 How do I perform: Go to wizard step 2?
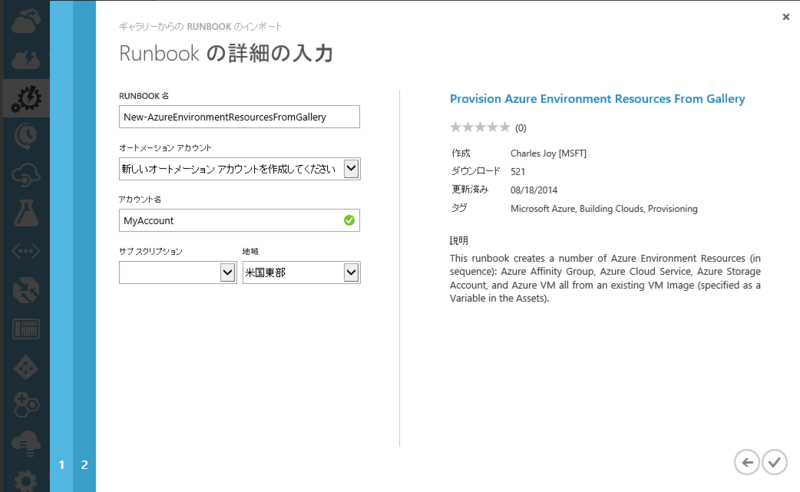pyautogui.click(x=84, y=465)
